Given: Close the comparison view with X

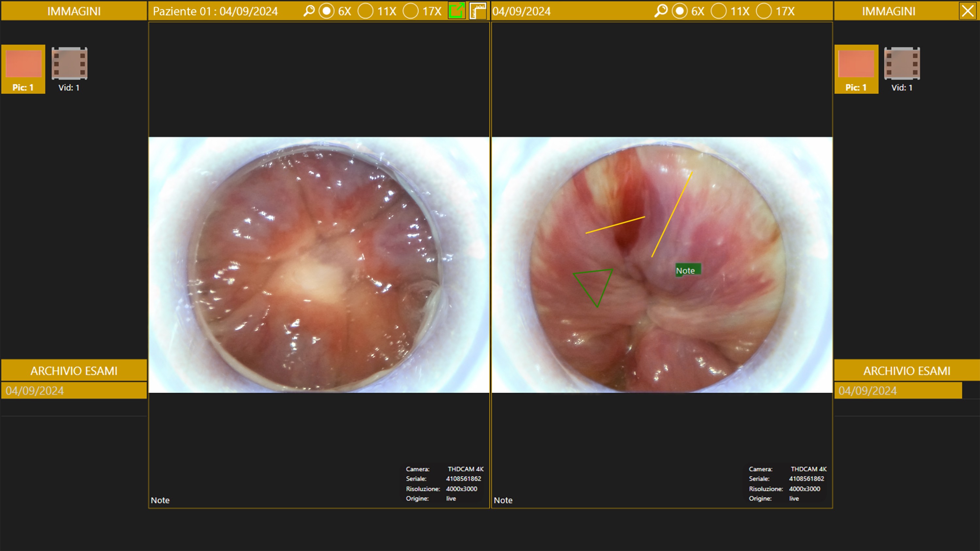Looking at the screenshot, I should 968,11.
